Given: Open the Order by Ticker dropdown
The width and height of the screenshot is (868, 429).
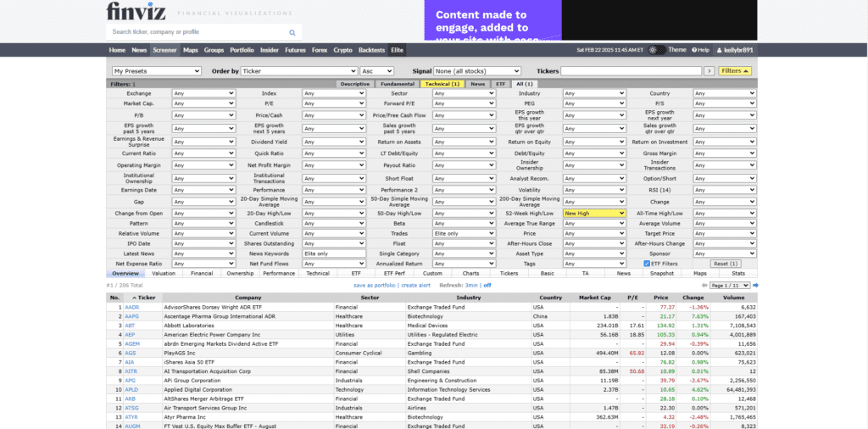Looking at the screenshot, I should pyautogui.click(x=299, y=71).
